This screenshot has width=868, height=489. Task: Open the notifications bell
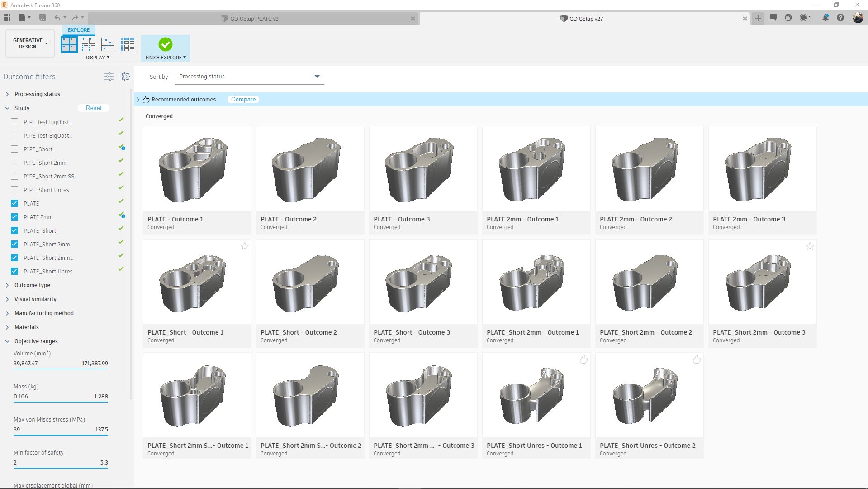825,18
